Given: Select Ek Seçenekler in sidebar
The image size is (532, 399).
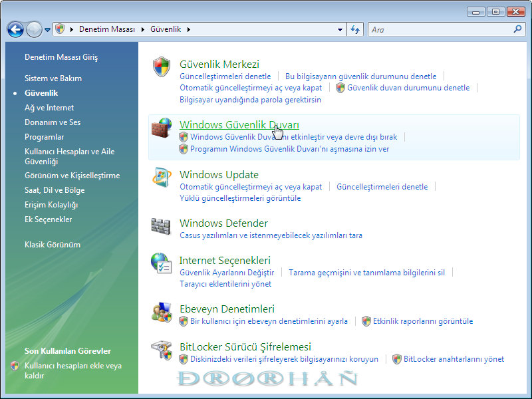Looking at the screenshot, I should pos(48,219).
